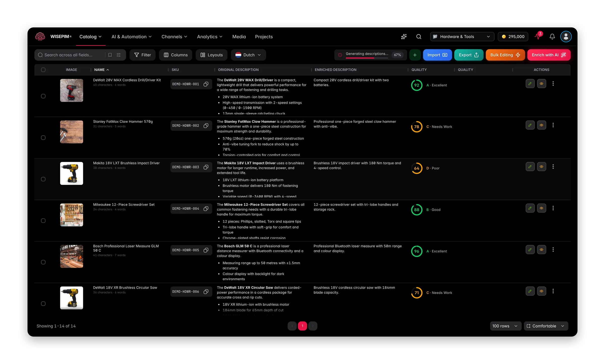The height and width of the screenshot is (364, 605).
Task: Copy SKU DEMO-HDWR-006
Action: point(206,292)
